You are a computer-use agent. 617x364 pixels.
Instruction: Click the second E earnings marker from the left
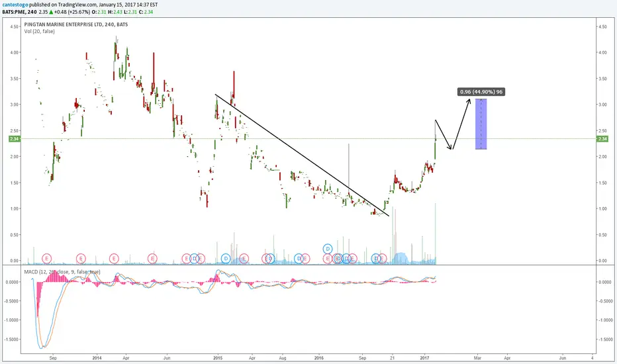pos(81,259)
